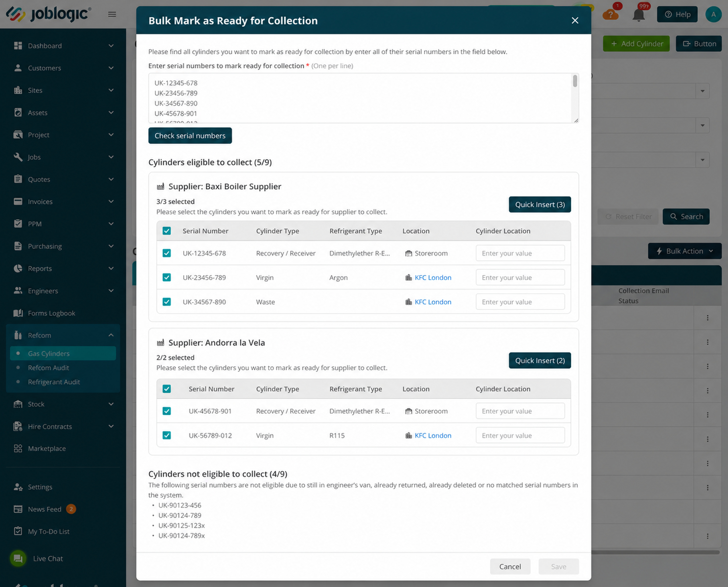
Task: Expand the Stock menu chevron
Action: click(111, 404)
